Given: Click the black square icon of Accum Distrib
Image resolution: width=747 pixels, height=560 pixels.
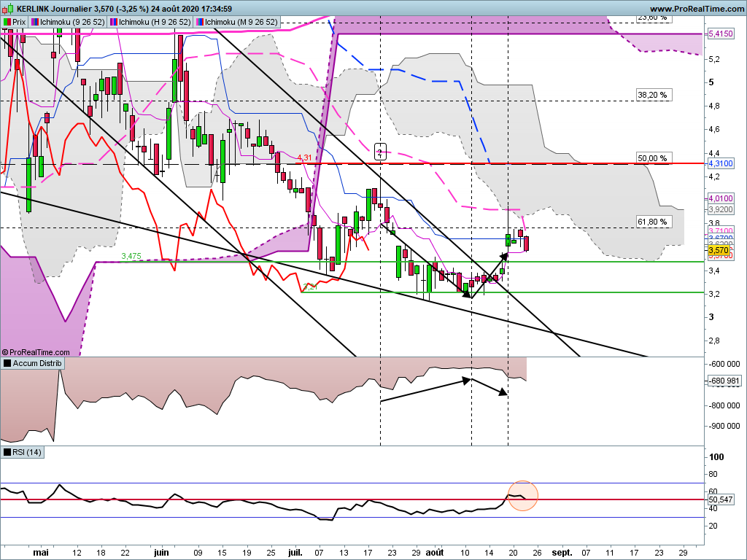Looking at the screenshot, I should (x=7, y=363).
